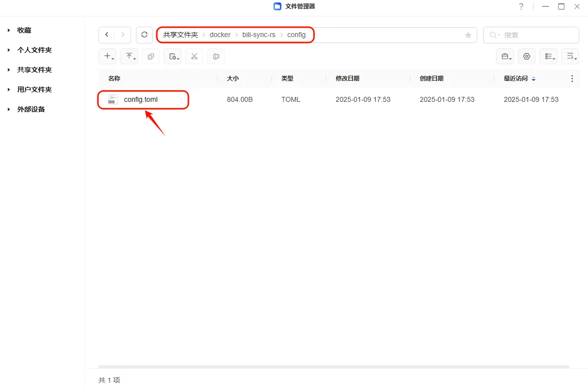
Task: Click the cut (scissors) icon
Action: (x=194, y=57)
